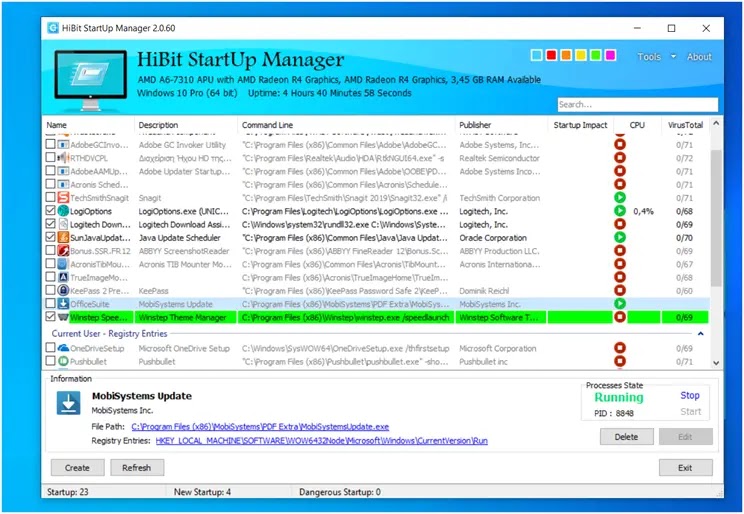Click running status icon for OfficeSuite
744x514 pixels.
click(620, 304)
